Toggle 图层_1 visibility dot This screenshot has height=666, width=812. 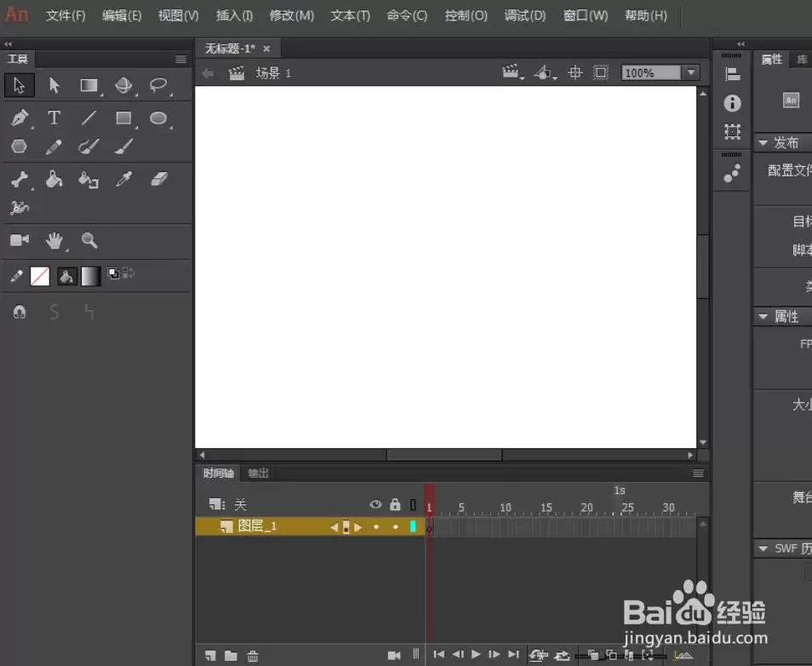coord(376,527)
